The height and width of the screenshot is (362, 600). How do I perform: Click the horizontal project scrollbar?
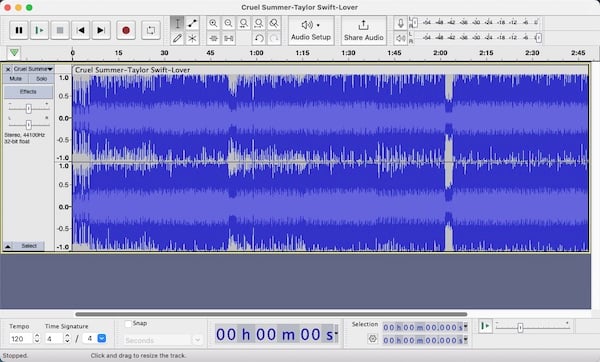click(x=271, y=314)
